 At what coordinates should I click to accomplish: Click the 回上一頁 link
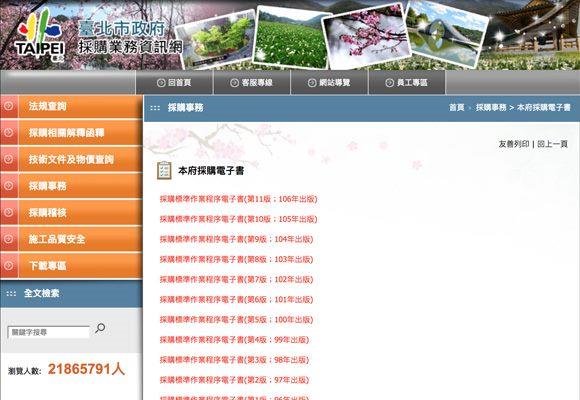click(552, 144)
